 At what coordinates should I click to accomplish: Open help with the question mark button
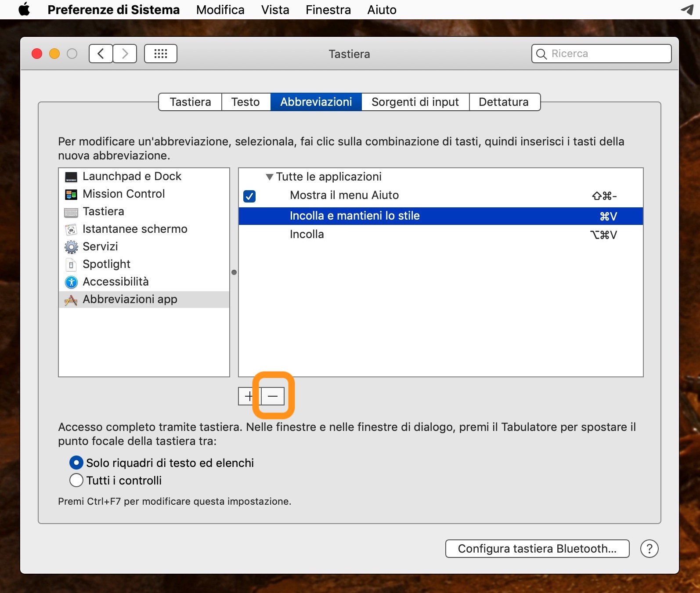pos(649,549)
